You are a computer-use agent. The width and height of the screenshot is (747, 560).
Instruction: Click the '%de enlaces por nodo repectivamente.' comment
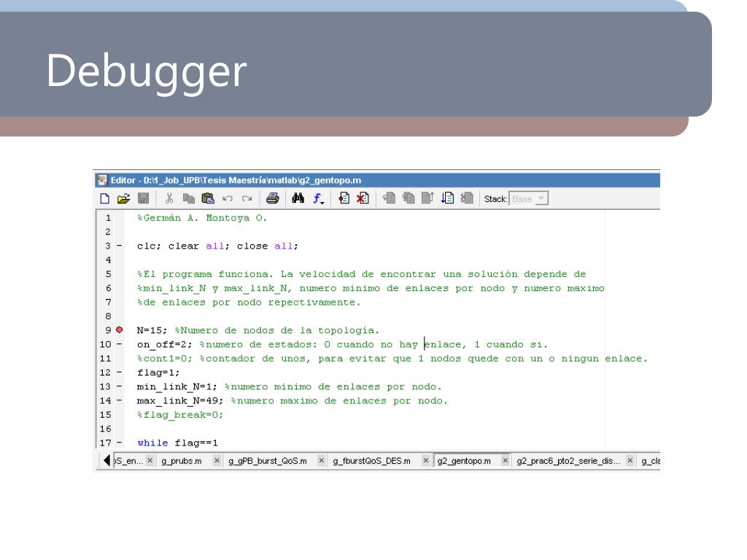tap(249, 302)
